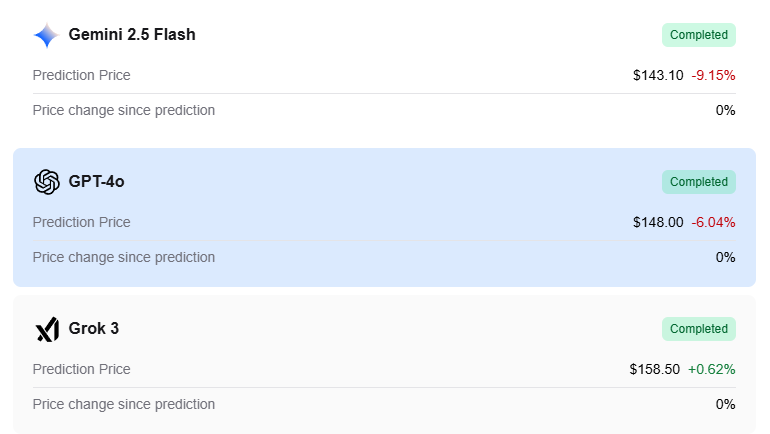
Task: Click GPT-4o's Price change since prediction label
Action: coord(123,257)
